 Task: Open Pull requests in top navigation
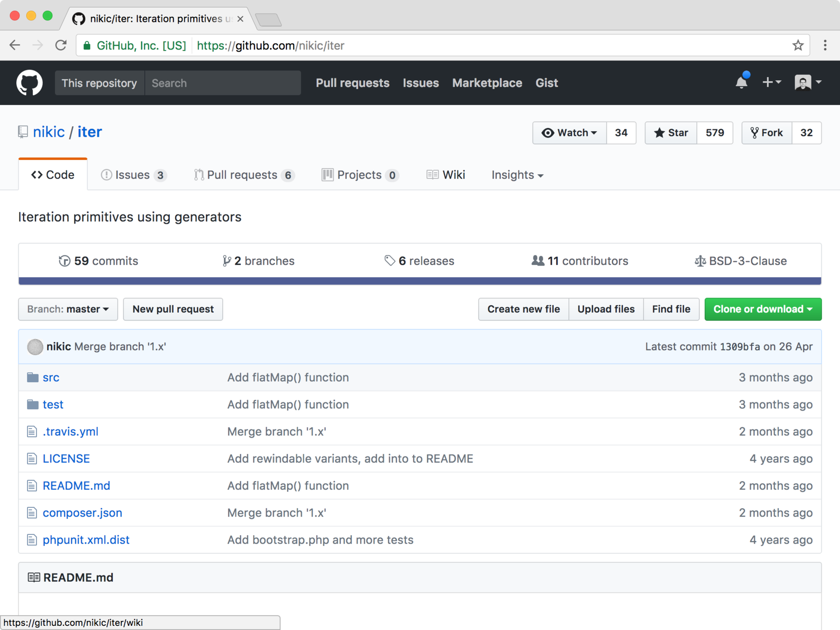click(352, 83)
